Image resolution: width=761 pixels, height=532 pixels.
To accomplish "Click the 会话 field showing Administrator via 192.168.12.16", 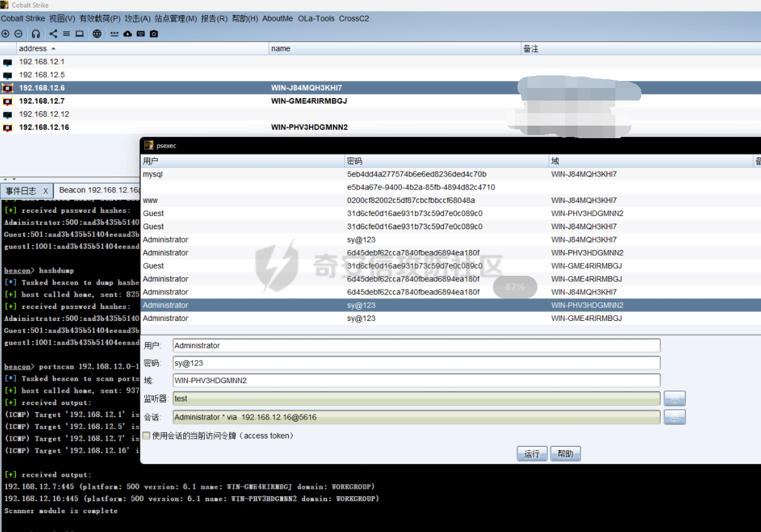I will pos(416,417).
